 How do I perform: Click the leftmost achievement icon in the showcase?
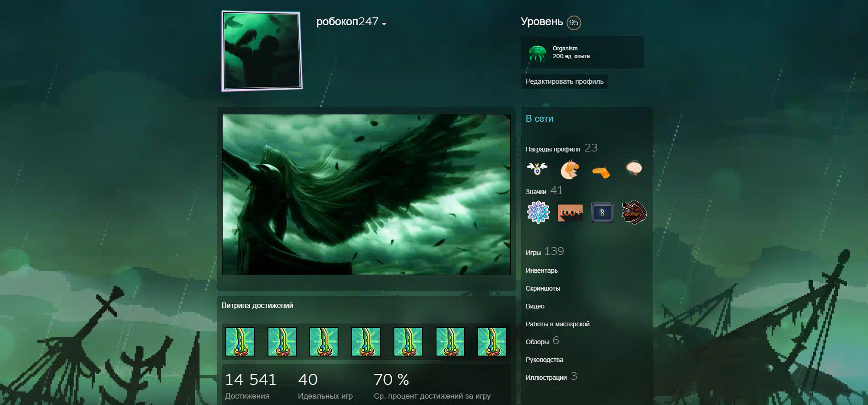(240, 341)
